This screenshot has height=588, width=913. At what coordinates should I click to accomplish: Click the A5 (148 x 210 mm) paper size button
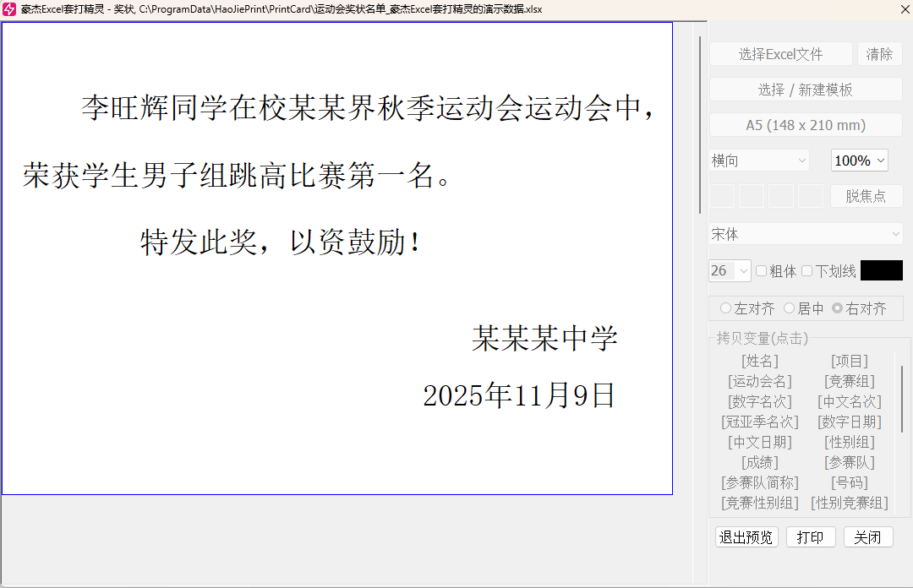coord(805,124)
